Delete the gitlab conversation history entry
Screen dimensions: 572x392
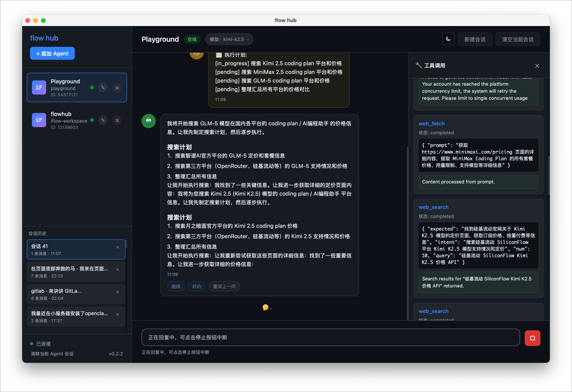click(x=118, y=292)
